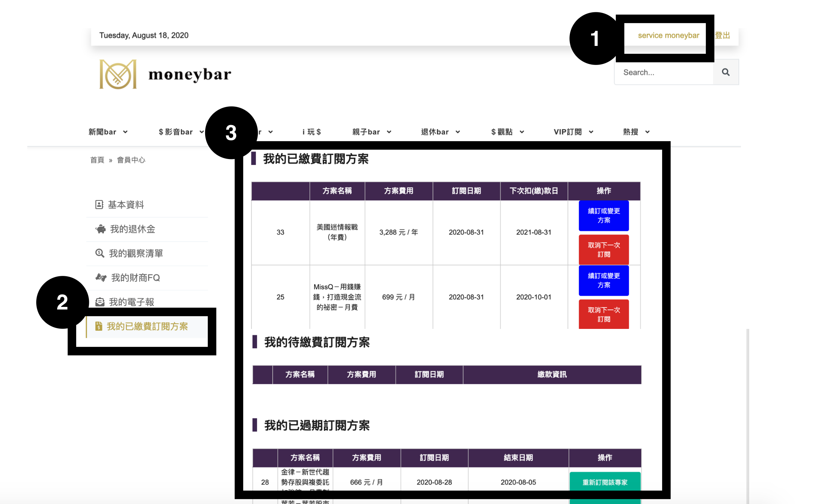Open the 親子bar menu
Image resolution: width=825 pixels, height=504 pixels.
[x=366, y=132]
